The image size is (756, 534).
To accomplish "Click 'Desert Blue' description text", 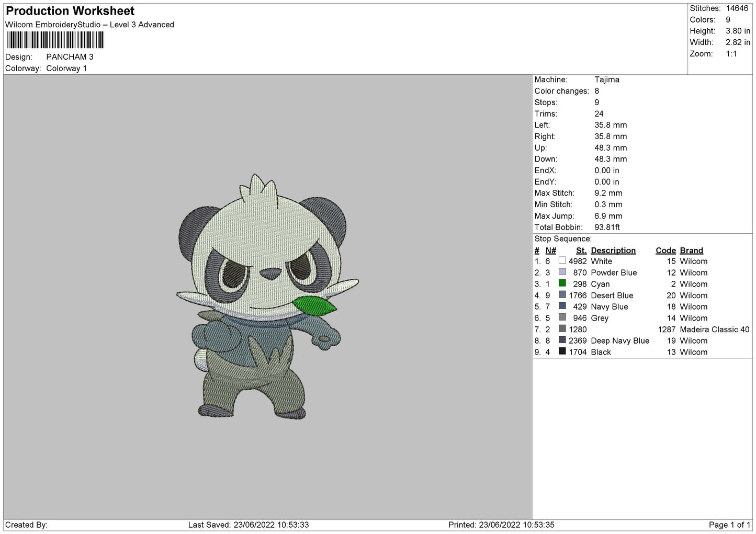I will point(612,296).
